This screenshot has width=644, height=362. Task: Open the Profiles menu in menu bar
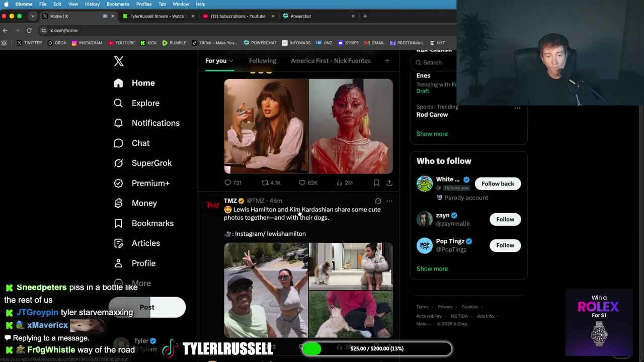point(144,4)
